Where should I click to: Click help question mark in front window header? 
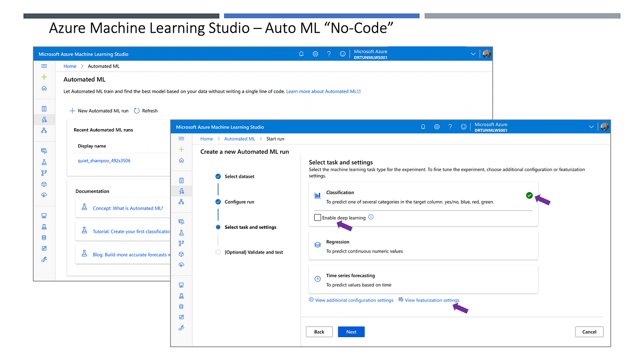450,127
